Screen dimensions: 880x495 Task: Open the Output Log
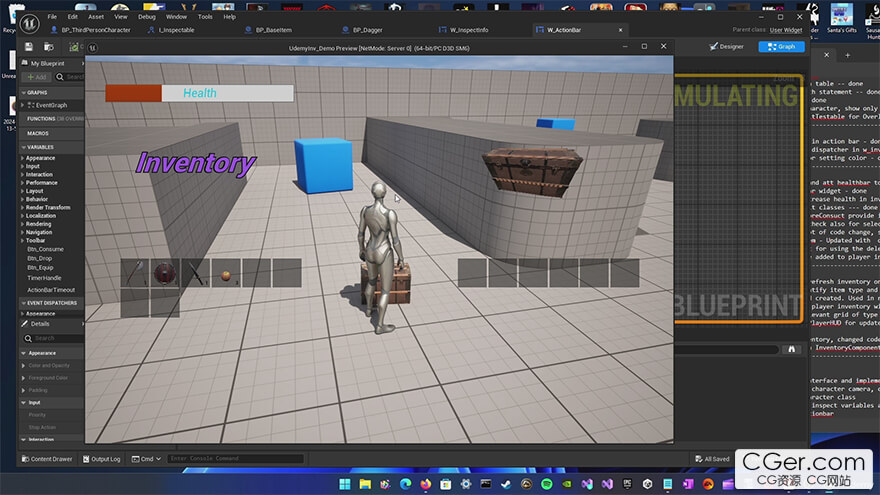pyautogui.click(x=102, y=459)
